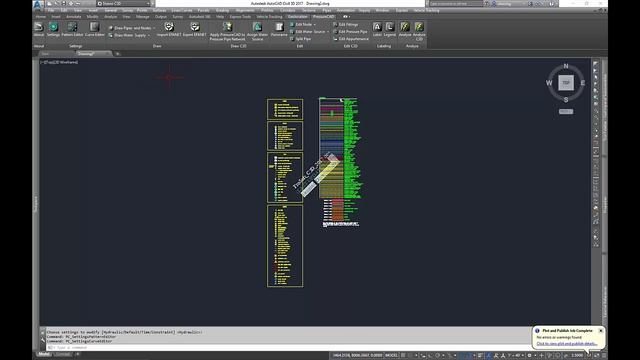Toggle grid display in status bar
The height and width of the screenshot is (360, 640).
(x=403, y=356)
